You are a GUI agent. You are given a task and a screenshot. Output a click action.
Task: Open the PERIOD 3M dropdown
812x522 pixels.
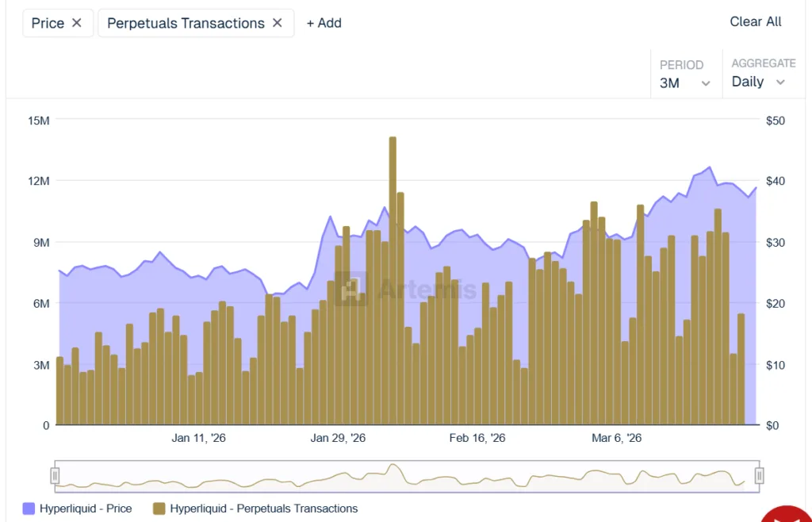click(685, 82)
